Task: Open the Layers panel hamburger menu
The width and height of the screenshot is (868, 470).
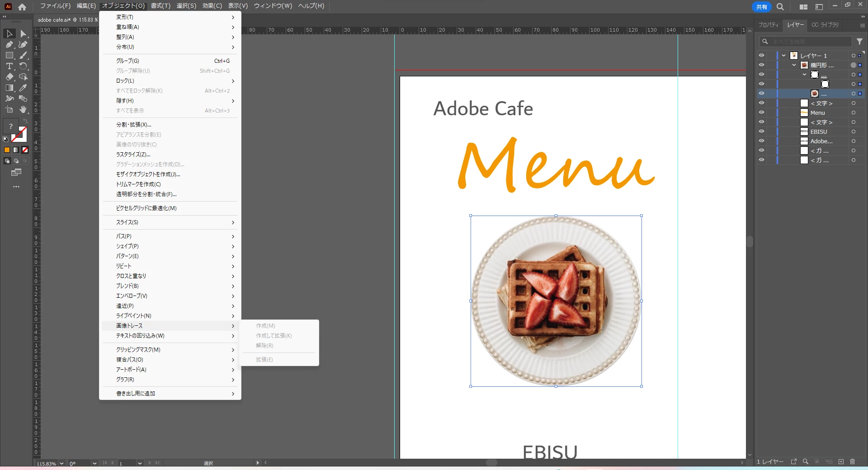Action: click(863, 25)
